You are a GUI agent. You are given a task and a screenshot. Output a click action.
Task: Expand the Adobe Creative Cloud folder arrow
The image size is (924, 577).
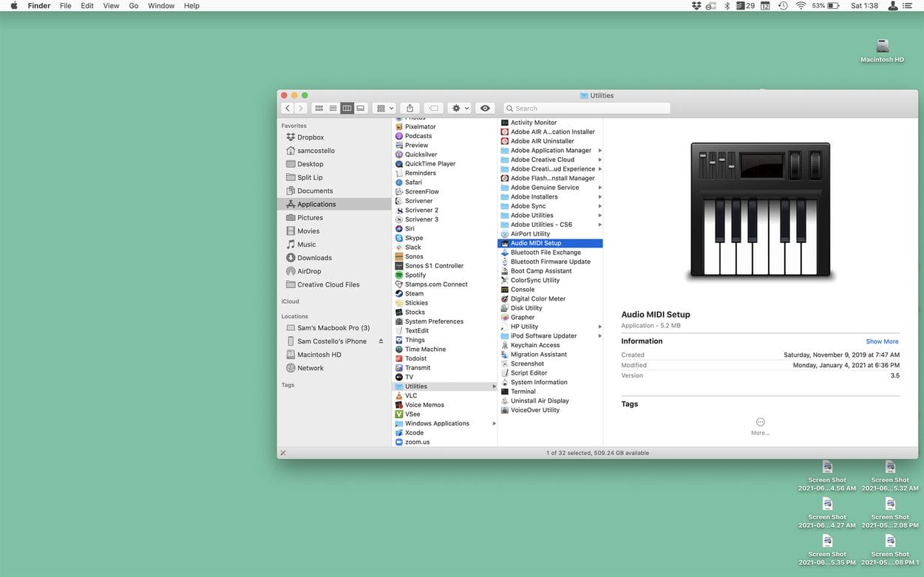(x=599, y=160)
